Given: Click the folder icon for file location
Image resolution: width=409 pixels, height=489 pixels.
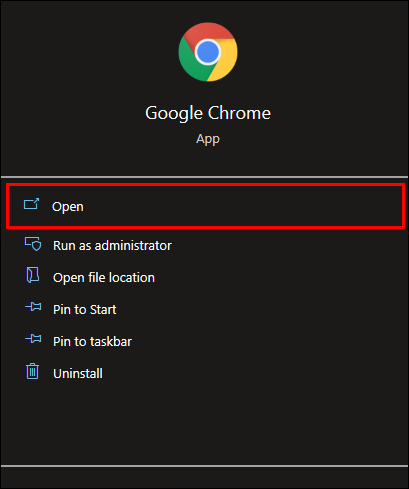Looking at the screenshot, I should click(33, 275).
